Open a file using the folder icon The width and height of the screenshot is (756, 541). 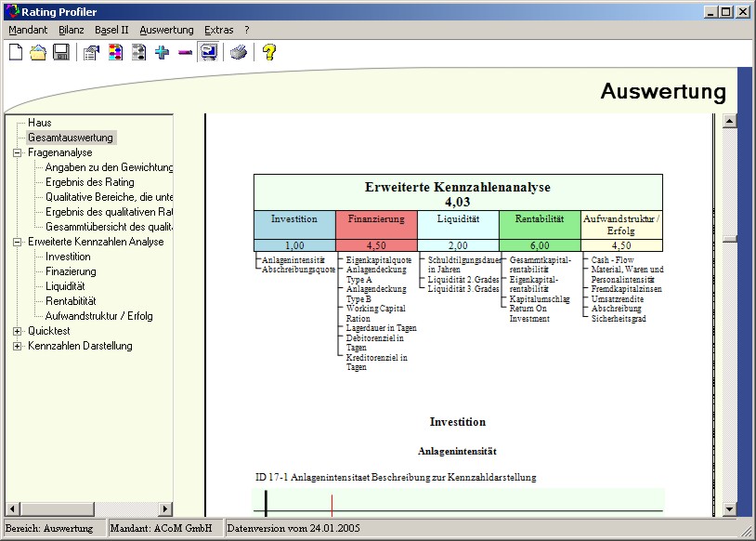coord(38,52)
